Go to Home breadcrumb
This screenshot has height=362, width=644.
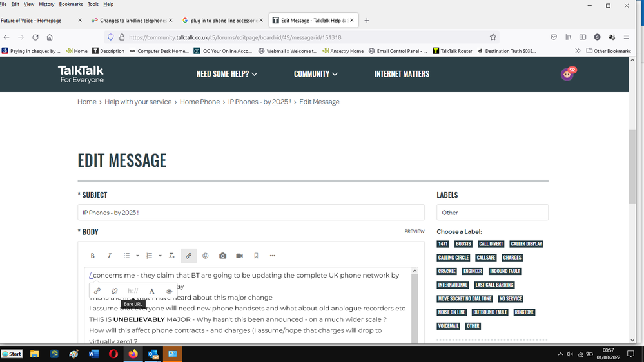86,102
